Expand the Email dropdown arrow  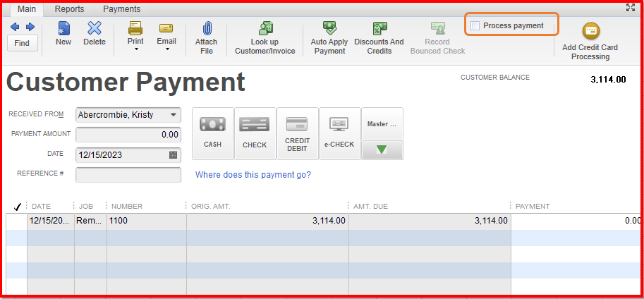click(167, 49)
